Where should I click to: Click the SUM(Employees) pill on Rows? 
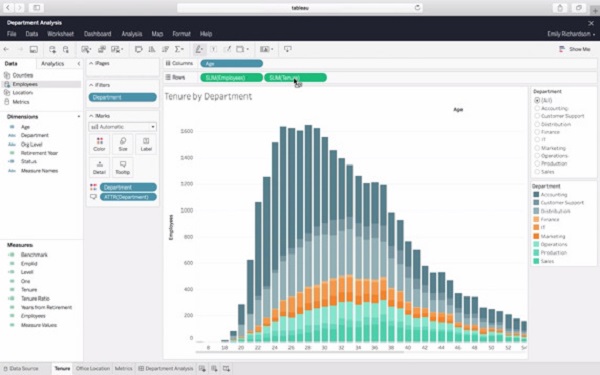tap(232, 78)
